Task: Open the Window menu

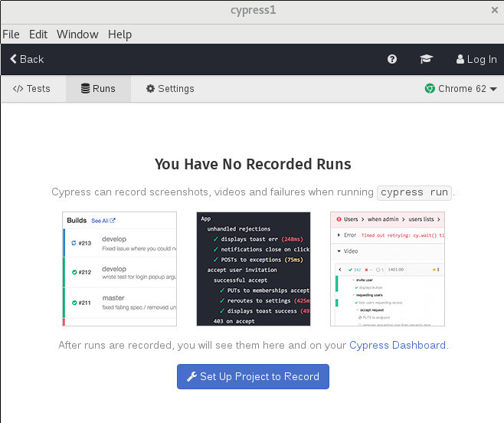Action: [77, 34]
